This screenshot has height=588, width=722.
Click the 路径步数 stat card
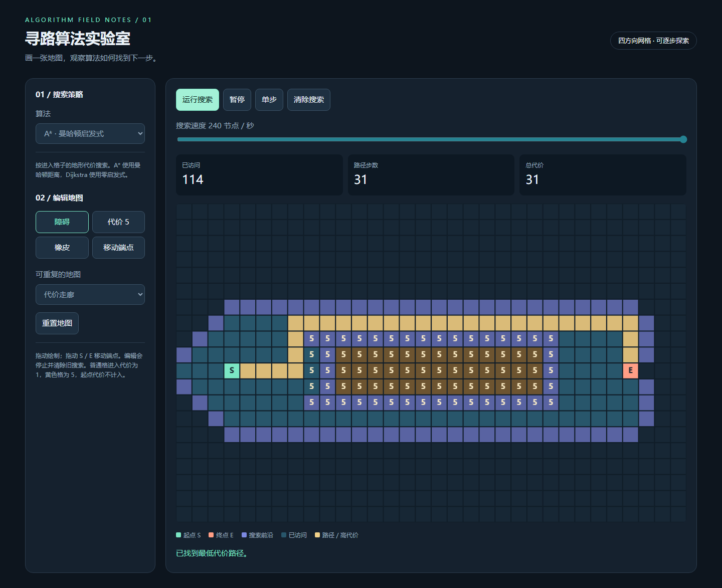click(x=431, y=175)
